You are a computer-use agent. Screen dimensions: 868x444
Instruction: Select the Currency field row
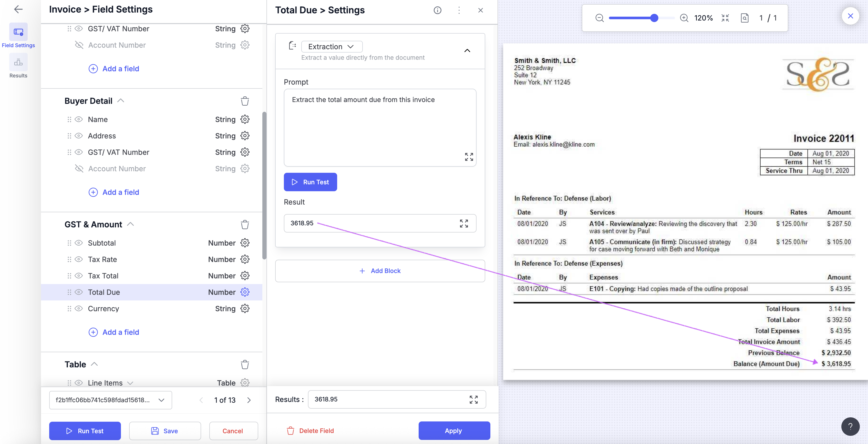(152, 308)
